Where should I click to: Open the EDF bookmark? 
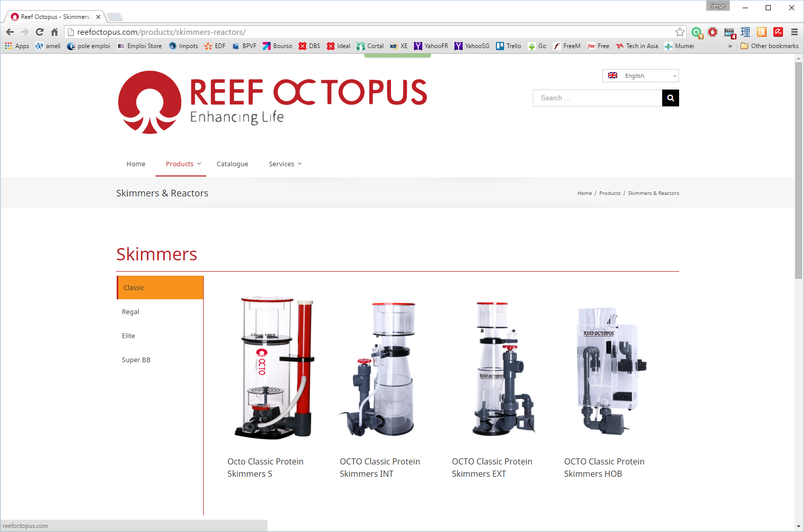point(215,46)
